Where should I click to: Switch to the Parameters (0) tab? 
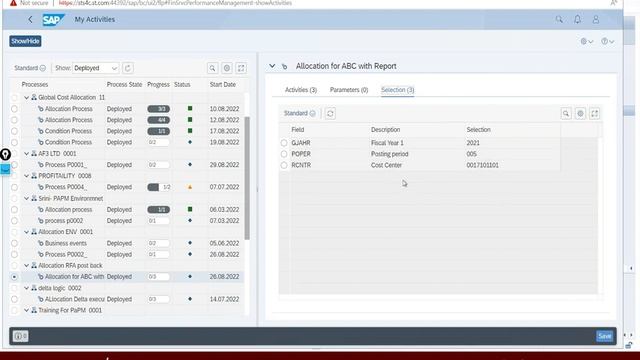349,90
